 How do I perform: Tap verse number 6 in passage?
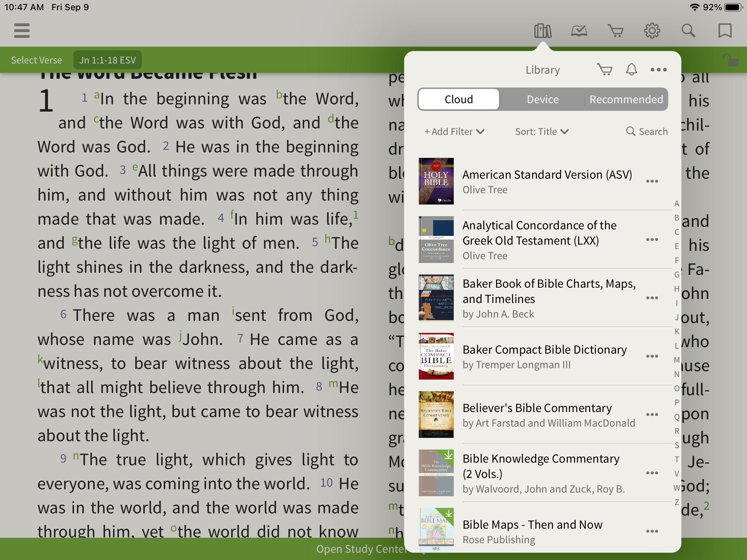pos(63,315)
